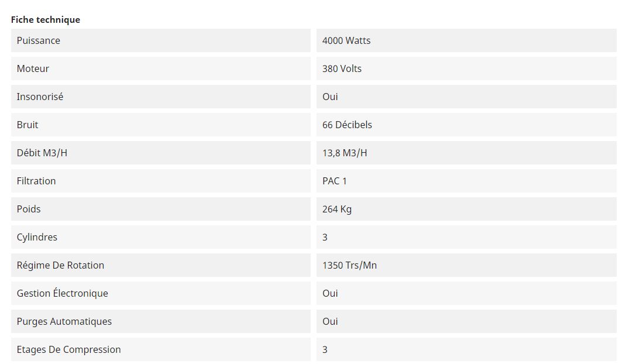The height and width of the screenshot is (364, 636).
Task: Click the Fiche technique heading
Action: point(46,19)
